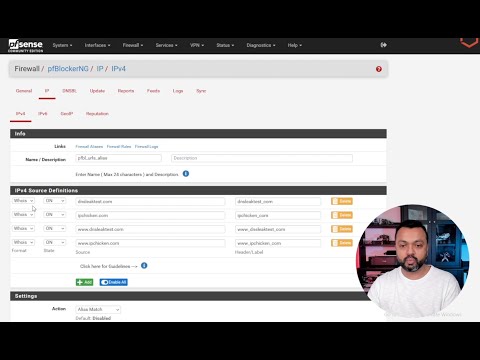Click the www.ipchicken.com source field
Screen dimensions: 480x360
[x=150, y=243]
